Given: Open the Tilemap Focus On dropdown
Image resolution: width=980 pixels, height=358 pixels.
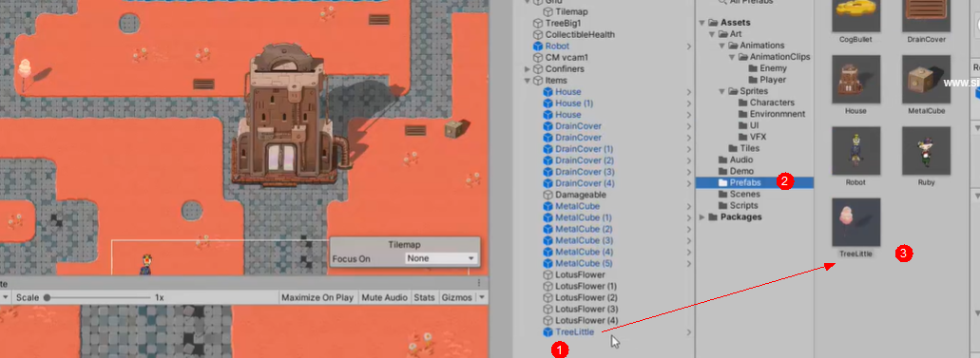Looking at the screenshot, I should coord(441,258).
